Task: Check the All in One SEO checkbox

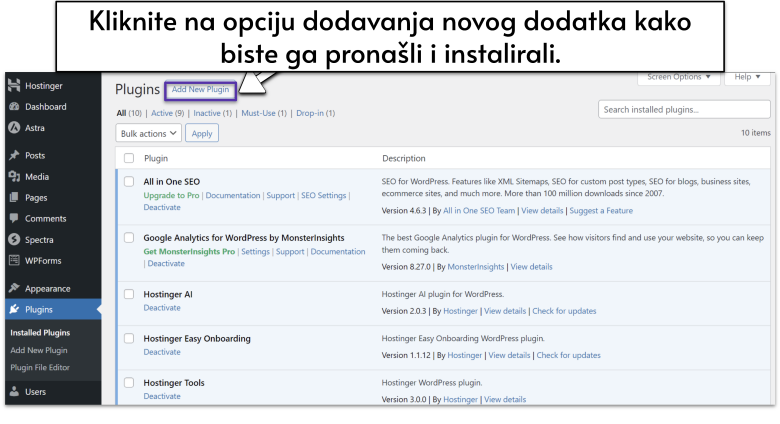Action: (x=129, y=182)
